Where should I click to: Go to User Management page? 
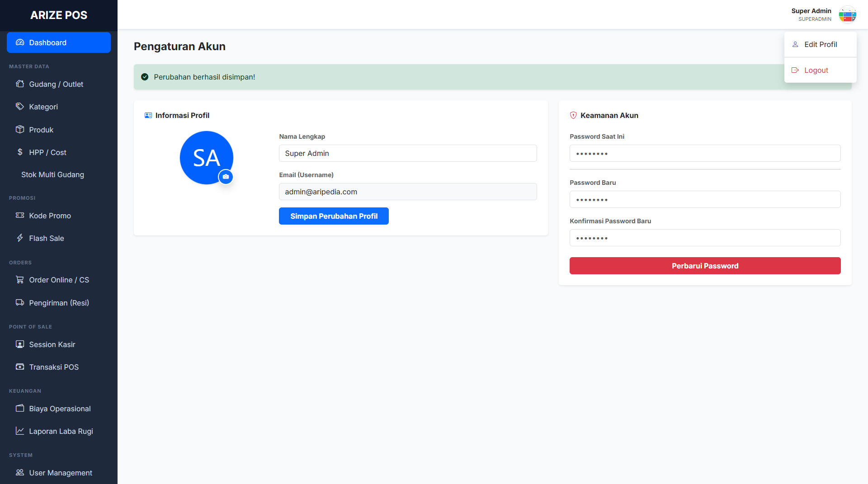60,473
